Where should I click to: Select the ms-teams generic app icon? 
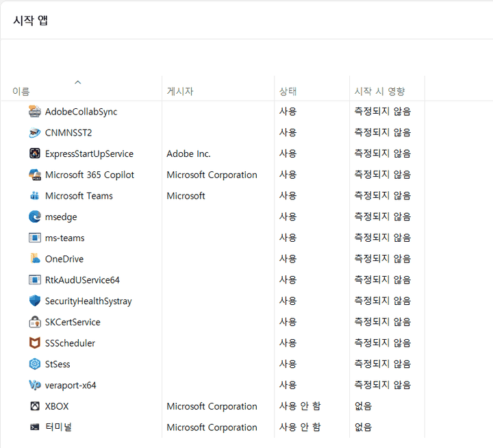[x=35, y=238]
